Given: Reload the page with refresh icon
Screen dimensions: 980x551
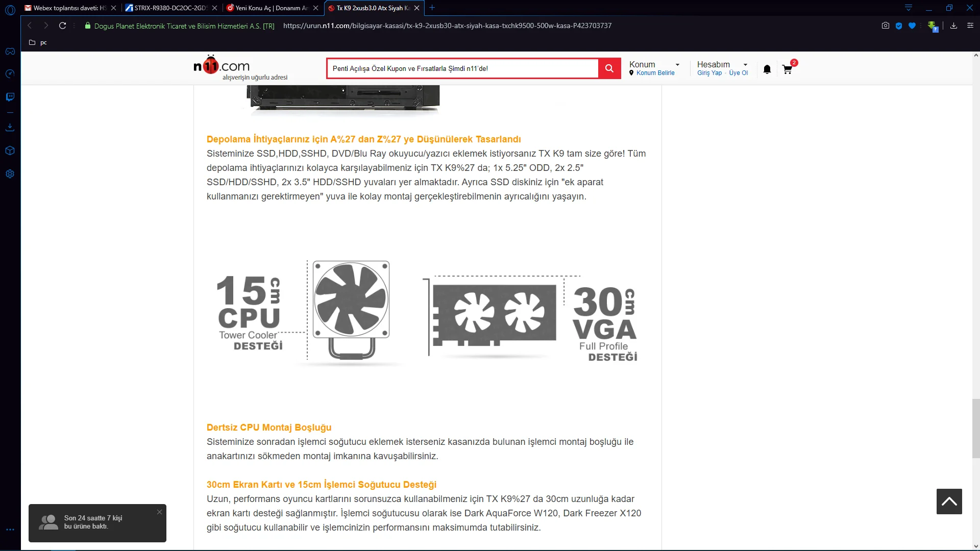Looking at the screenshot, I should (62, 26).
